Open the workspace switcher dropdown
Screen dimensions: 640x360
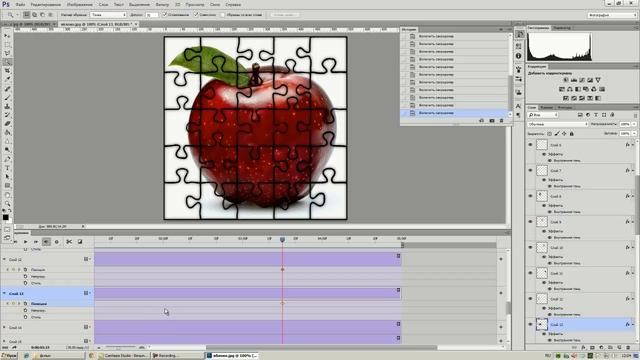point(612,15)
